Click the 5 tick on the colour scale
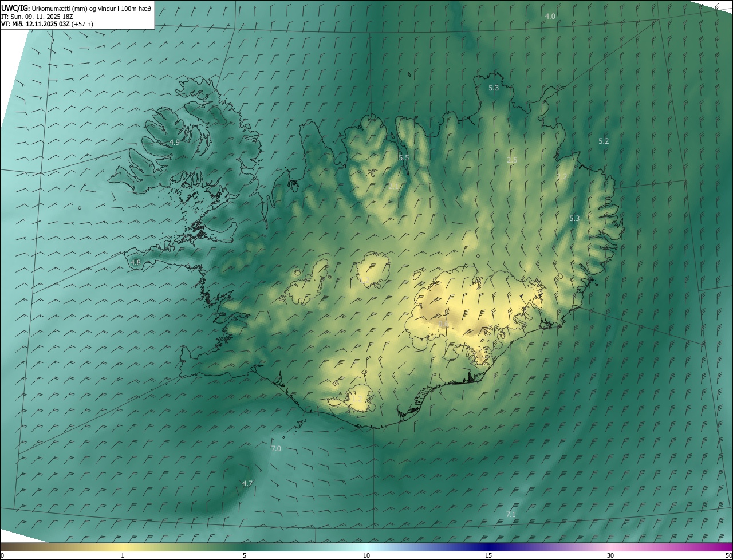 [x=245, y=556]
